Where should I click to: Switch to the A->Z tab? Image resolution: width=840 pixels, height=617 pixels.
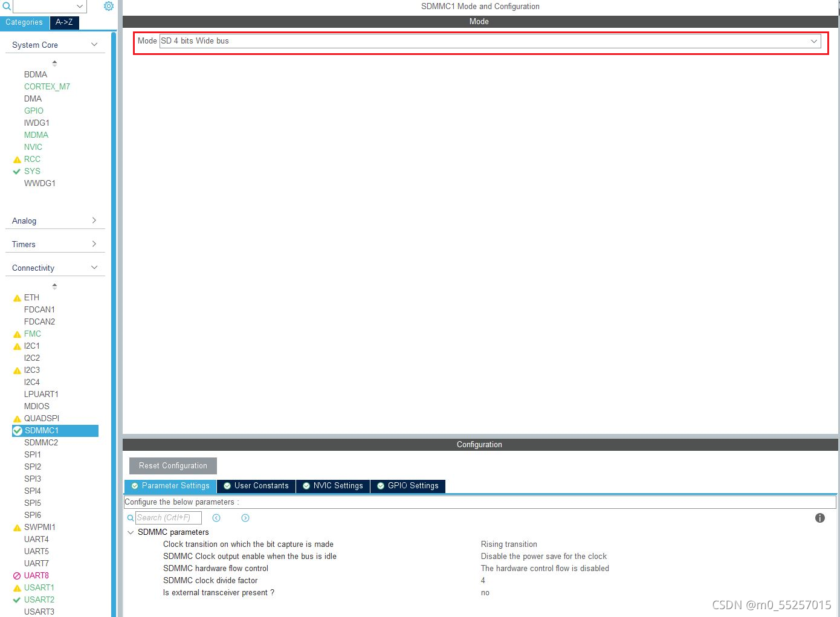click(x=64, y=22)
